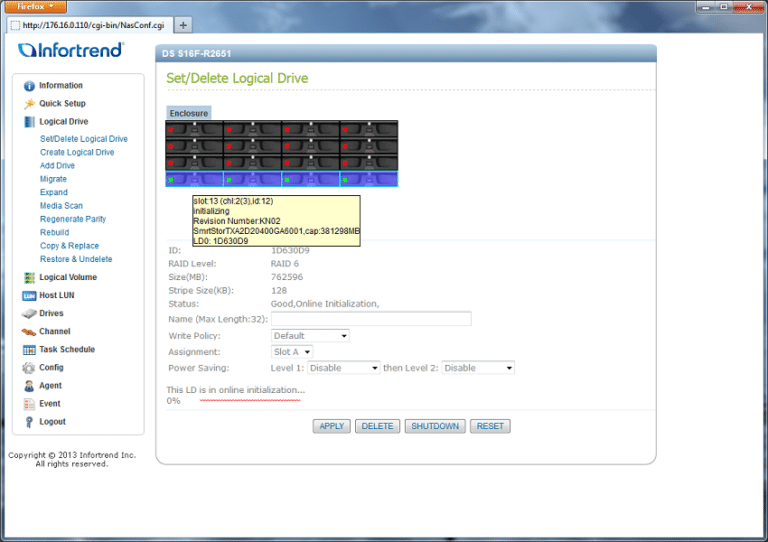The height and width of the screenshot is (542, 768).
Task: Open Power Saving Level 1 dropdown
Action: [343, 368]
